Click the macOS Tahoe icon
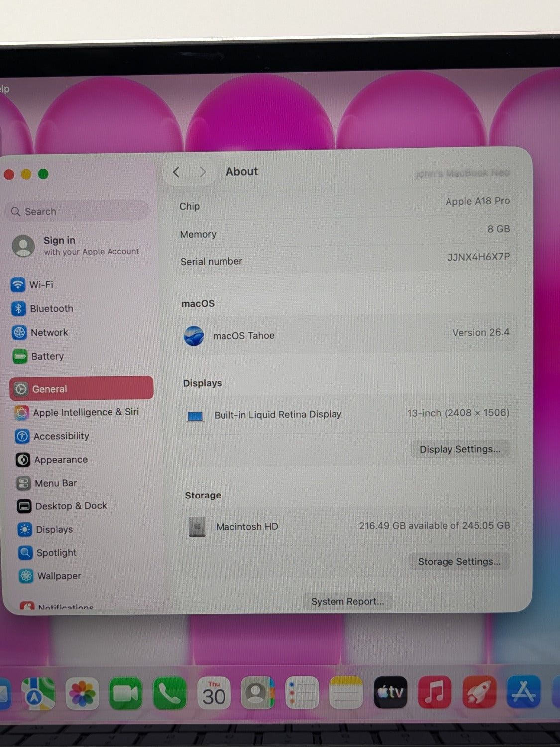This screenshot has height=747, width=560. click(x=194, y=336)
